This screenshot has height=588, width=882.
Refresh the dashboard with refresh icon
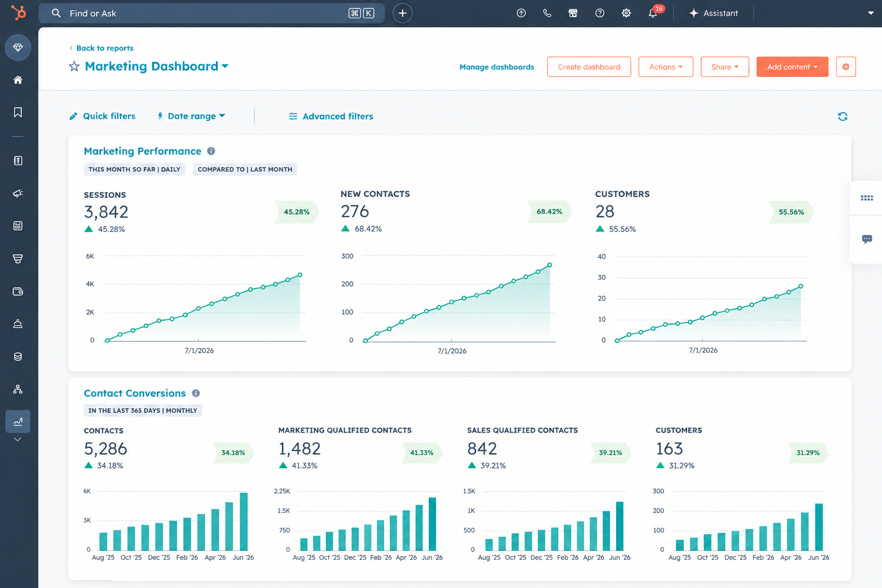click(x=842, y=117)
